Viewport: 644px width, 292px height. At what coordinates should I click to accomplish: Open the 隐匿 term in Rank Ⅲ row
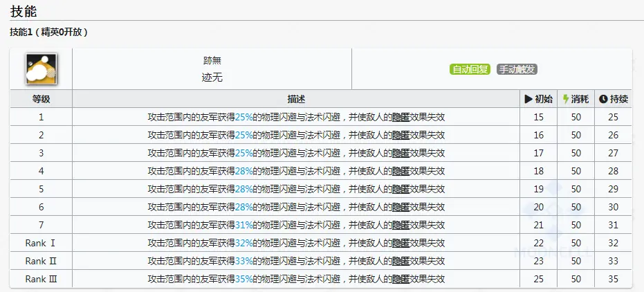tap(401, 280)
